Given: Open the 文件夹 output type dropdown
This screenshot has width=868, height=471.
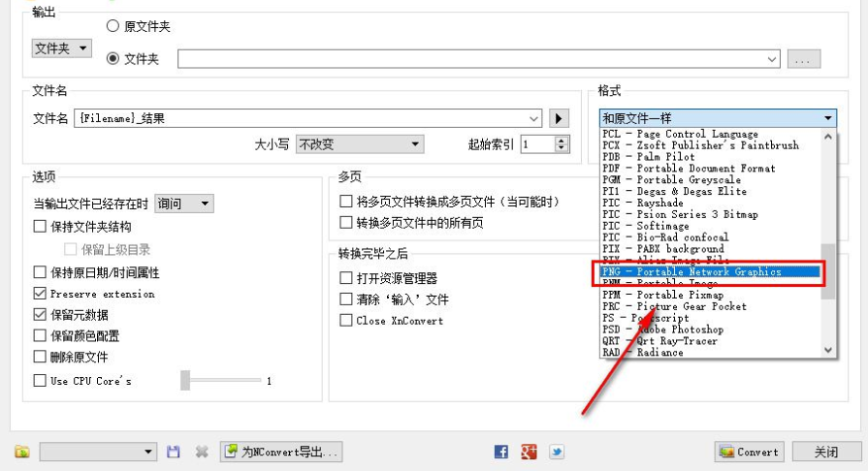Looking at the screenshot, I should (61, 48).
